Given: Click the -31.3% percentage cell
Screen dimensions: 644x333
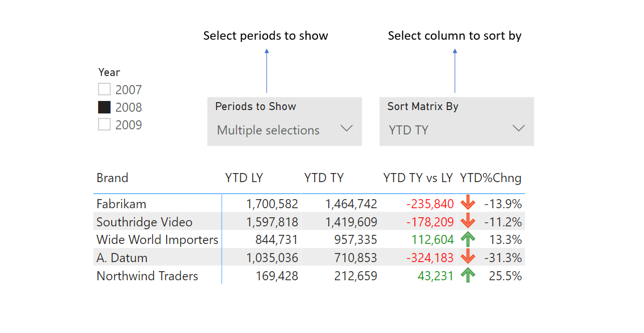Looking at the screenshot, I should tap(503, 258).
